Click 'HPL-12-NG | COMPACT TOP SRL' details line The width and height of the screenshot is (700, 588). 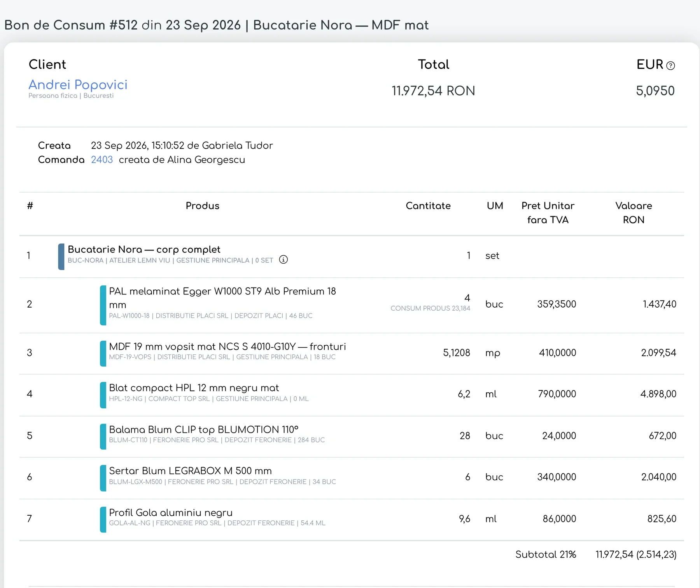(x=209, y=399)
